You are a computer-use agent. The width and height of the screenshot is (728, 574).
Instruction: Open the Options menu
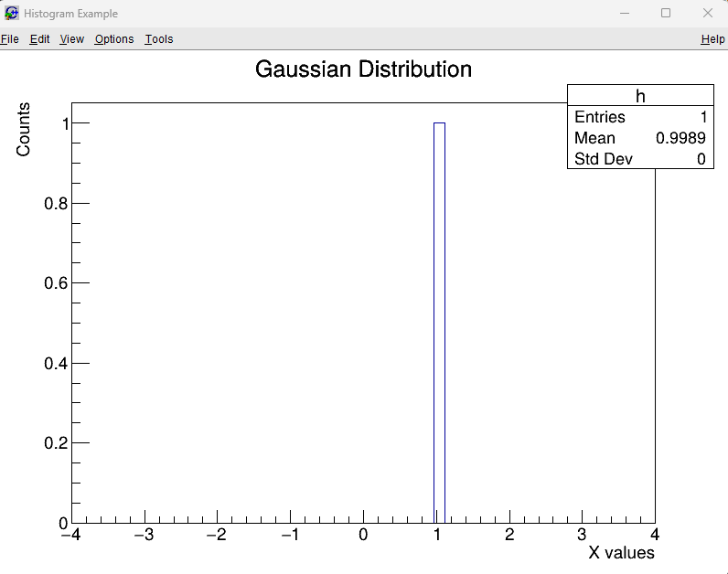click(x=114, y=39)
